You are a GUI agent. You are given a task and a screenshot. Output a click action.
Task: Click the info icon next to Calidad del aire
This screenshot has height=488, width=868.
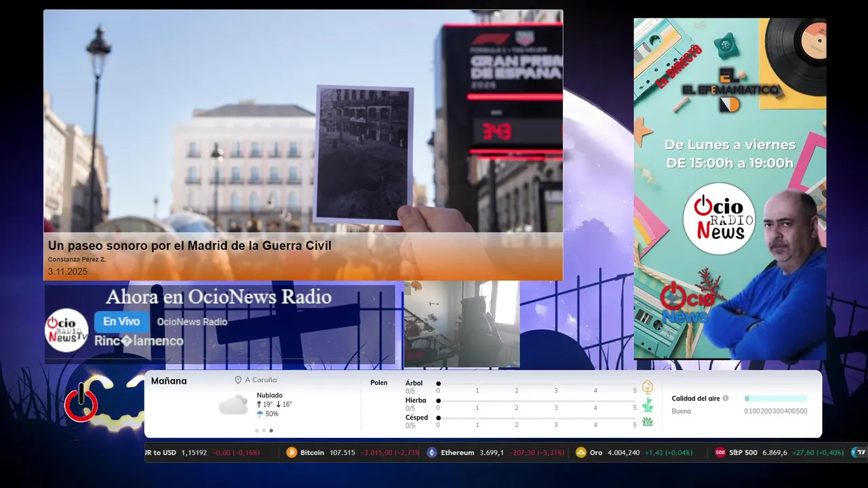tap(726, 399)
